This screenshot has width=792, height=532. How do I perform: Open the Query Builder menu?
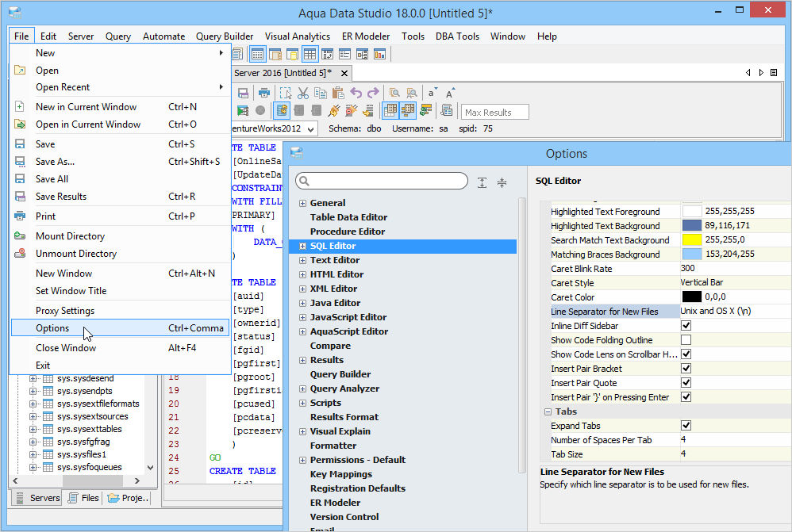225,36
